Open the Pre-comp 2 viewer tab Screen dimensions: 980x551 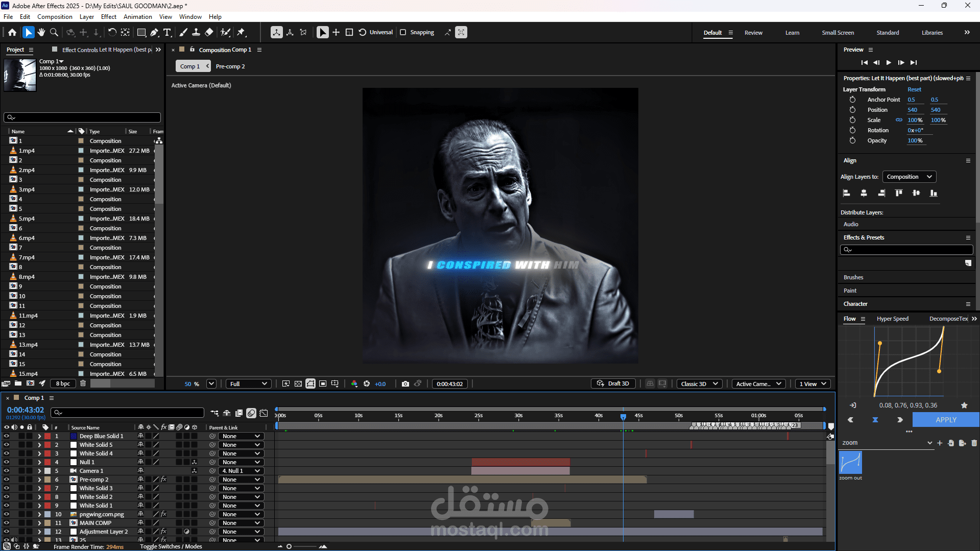[x=230, y=66]
